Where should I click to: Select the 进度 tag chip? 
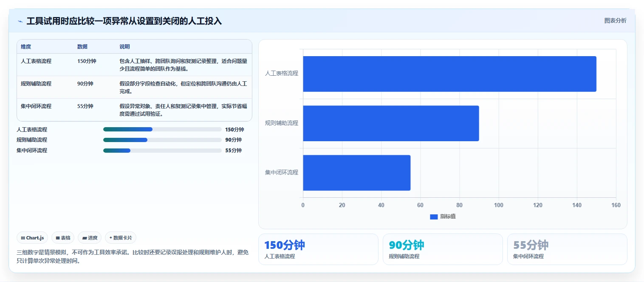click(90, 238)
